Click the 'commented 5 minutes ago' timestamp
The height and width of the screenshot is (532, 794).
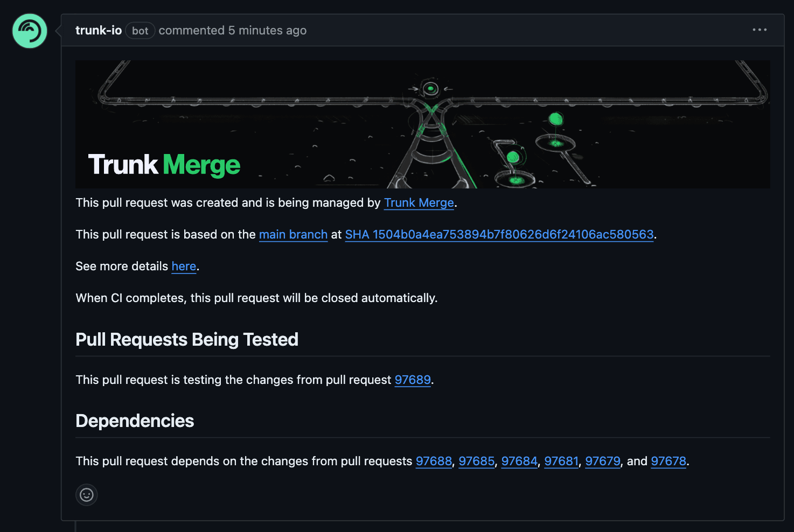click(x=233, y=31)
